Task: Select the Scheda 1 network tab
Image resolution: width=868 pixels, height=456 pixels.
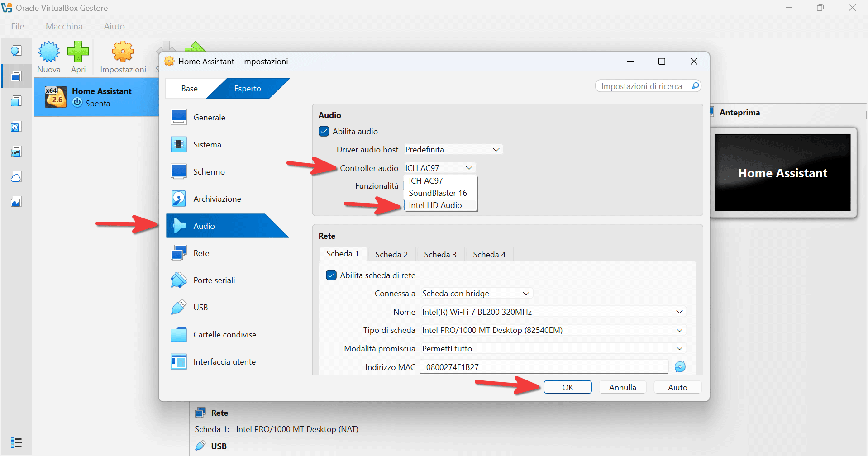Action: [343, 254]
